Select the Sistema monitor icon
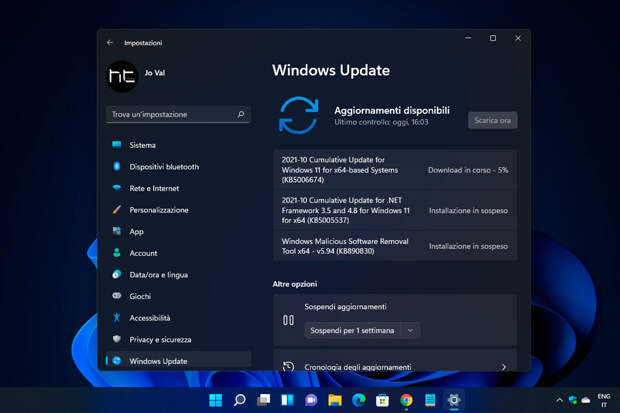 pyautogui.click(x=117, y=144)
